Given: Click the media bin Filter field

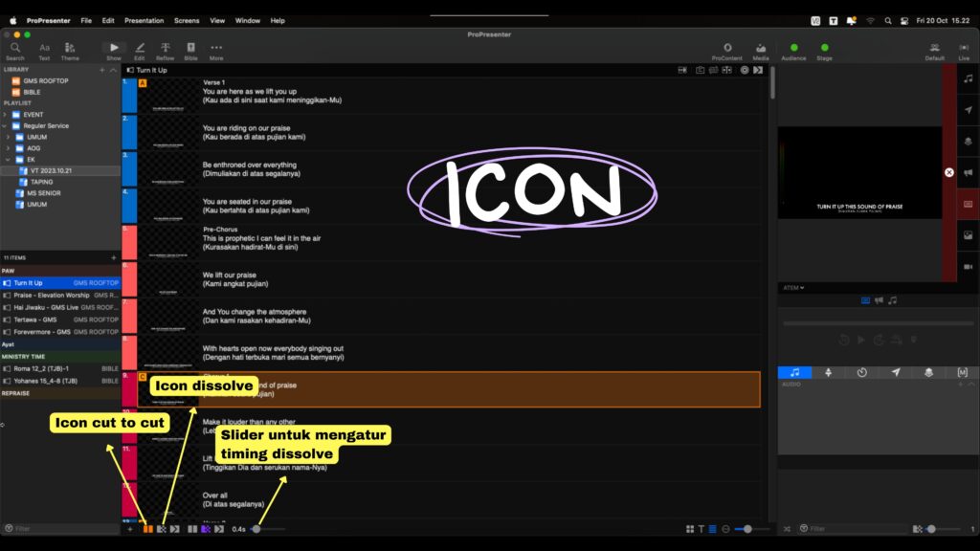Looking at the screenshot, I should coord(853,528).
